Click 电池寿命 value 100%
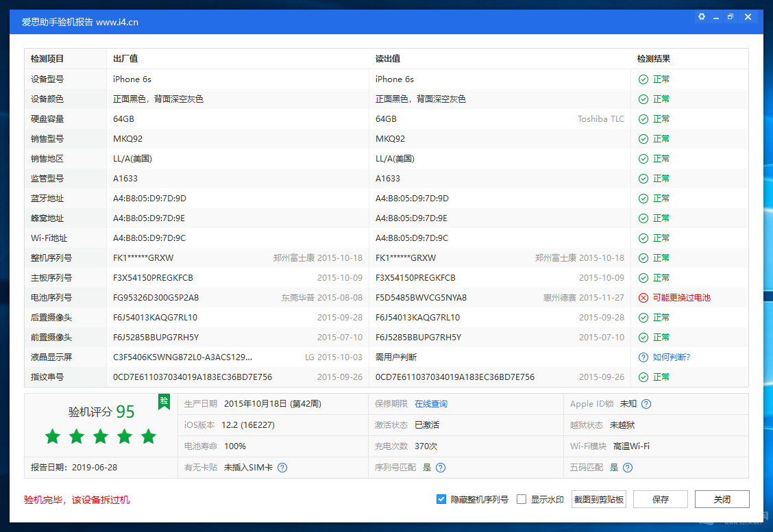 (235, 446)
